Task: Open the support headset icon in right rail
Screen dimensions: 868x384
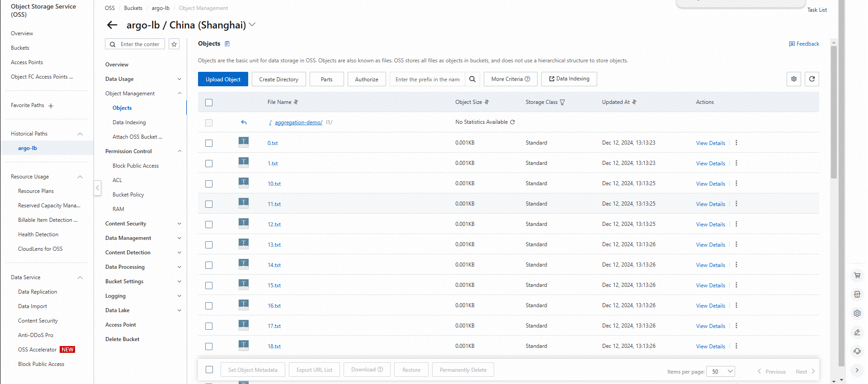Action: tap(857, 351)
